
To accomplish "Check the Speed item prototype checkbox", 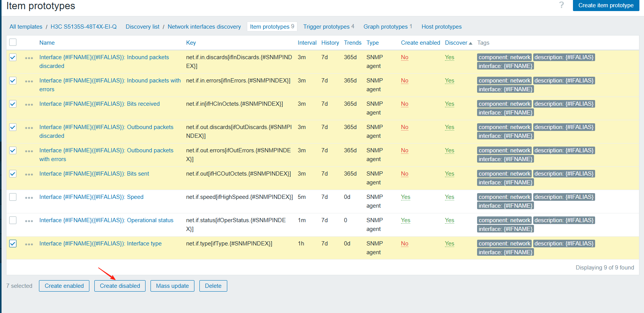I will [x=13, y=197].
